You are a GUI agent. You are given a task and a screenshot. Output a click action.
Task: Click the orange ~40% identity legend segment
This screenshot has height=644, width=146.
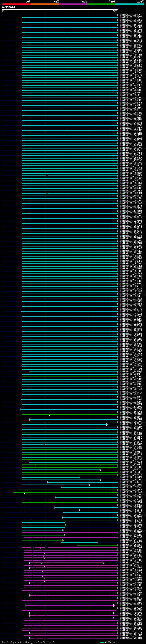point(45,4)
